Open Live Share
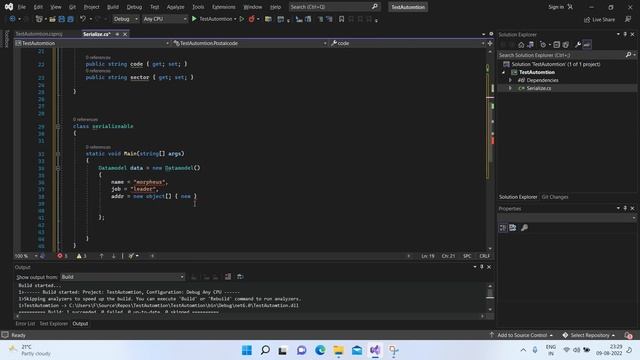Viewport: 640px width, 360px height. coord(599,19)
